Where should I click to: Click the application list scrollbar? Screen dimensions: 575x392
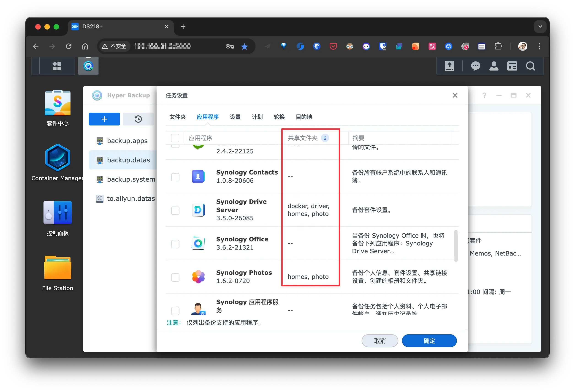coord(456,245)
